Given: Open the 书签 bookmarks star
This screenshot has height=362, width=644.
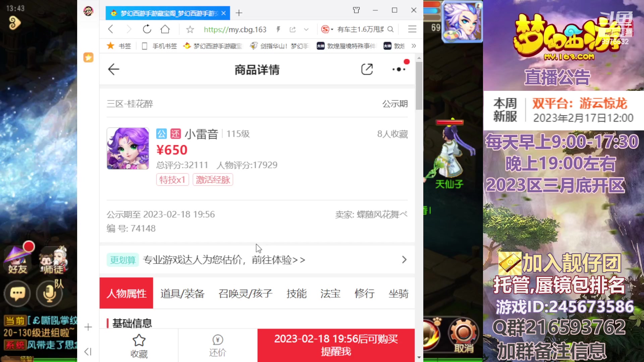Looking at the screenshot, I should coord(118,46).
